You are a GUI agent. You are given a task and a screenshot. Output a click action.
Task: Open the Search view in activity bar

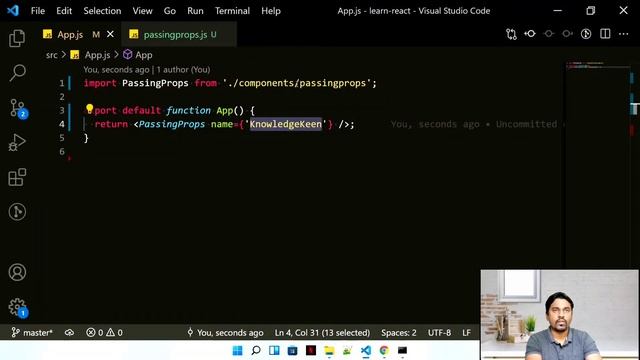17,73
